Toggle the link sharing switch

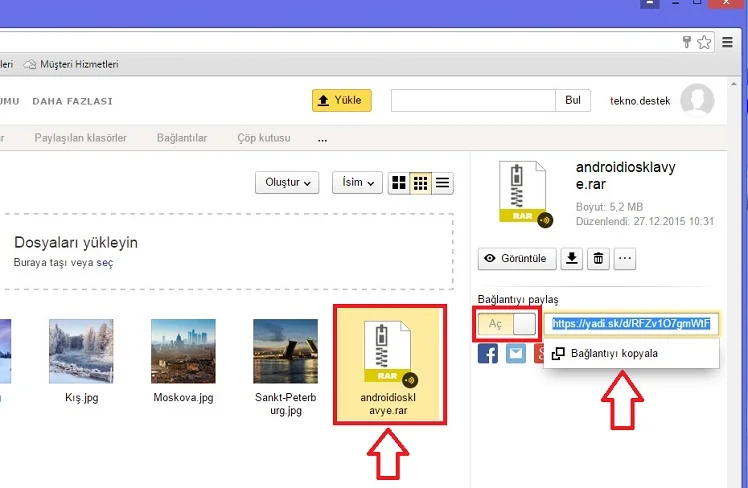tap(508, 324)
